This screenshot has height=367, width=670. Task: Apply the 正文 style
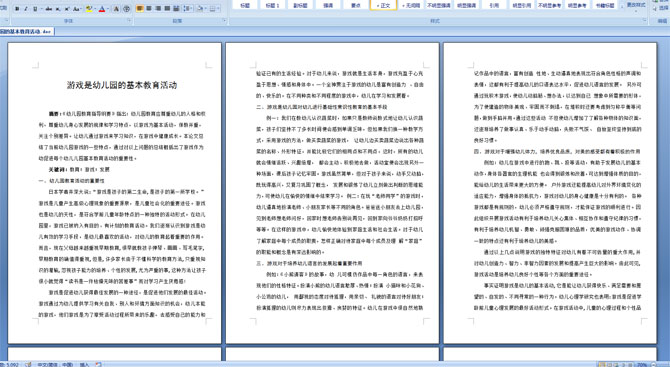point(383,5)
